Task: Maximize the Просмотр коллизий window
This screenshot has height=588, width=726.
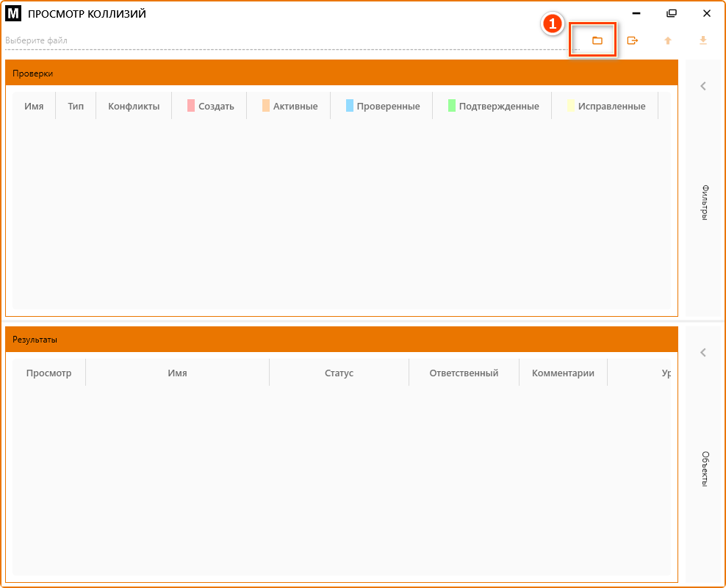Action: 671,13
